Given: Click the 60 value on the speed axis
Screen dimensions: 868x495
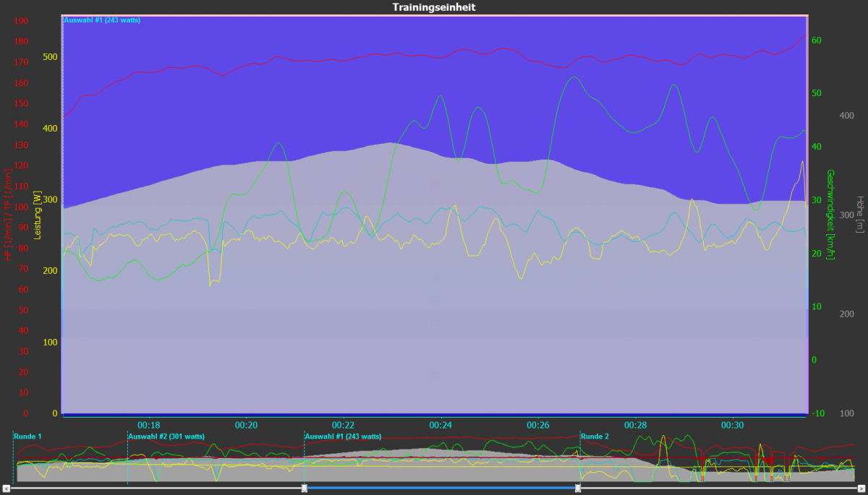Looking at the screenshot, I should point(816,40).
